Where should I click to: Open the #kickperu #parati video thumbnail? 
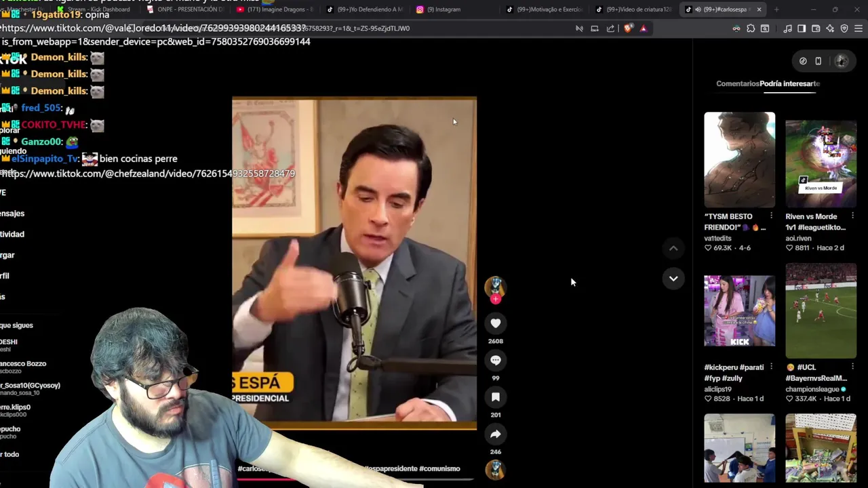(739, 310)
